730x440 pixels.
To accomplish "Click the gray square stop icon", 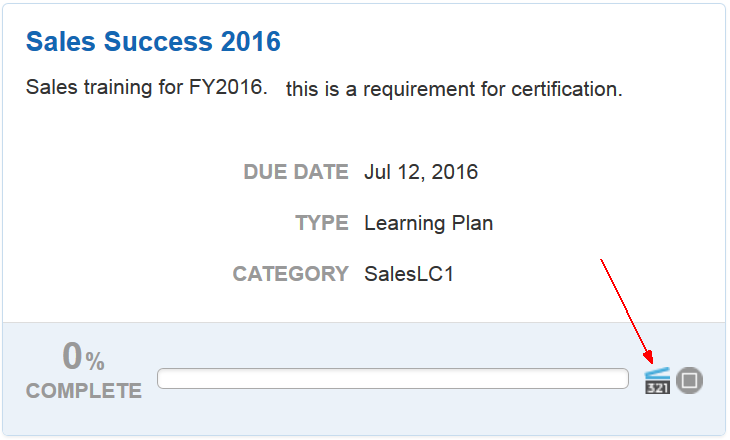I will [x=690, y=380].
